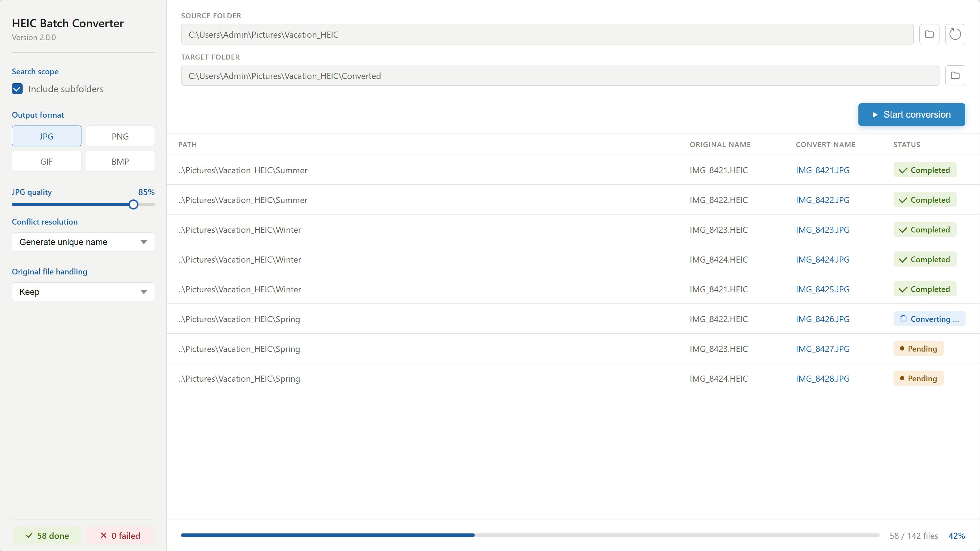This screenshot has width=980, height=551.
Task: Browse for the target folder
Action: (955, 75)
